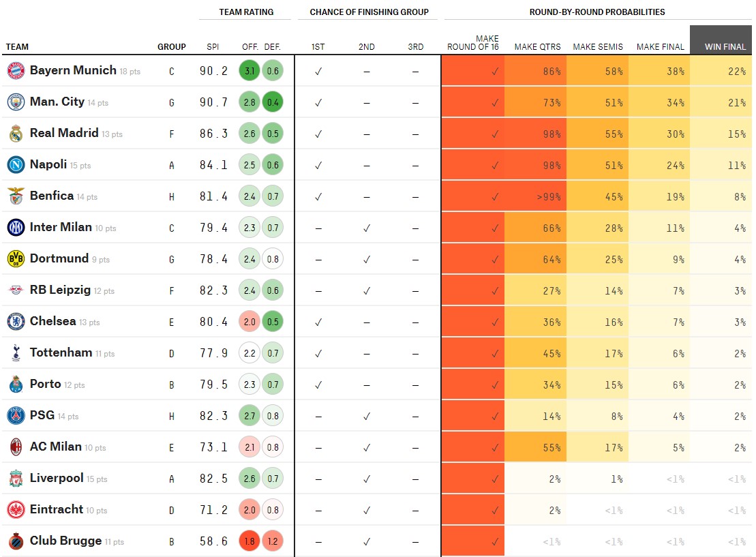Click the Man. City club crest
Viewport: 756px width, 557px height.
coord(16,102)
